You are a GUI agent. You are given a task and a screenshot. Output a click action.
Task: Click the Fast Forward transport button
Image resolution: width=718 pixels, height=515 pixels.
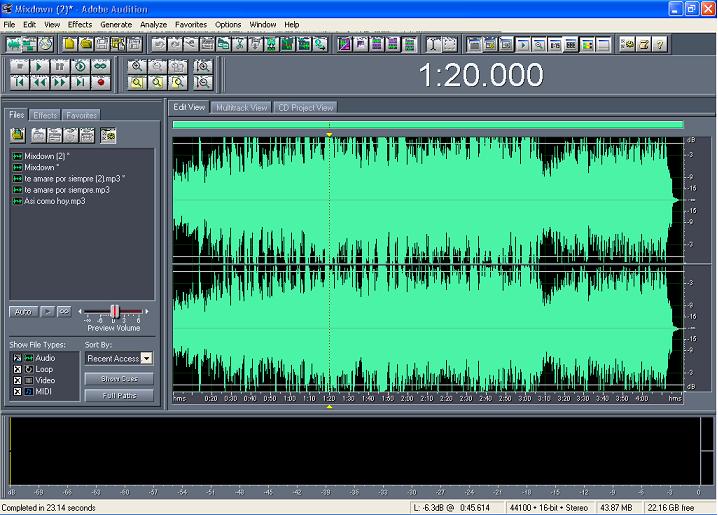(60, 82)
